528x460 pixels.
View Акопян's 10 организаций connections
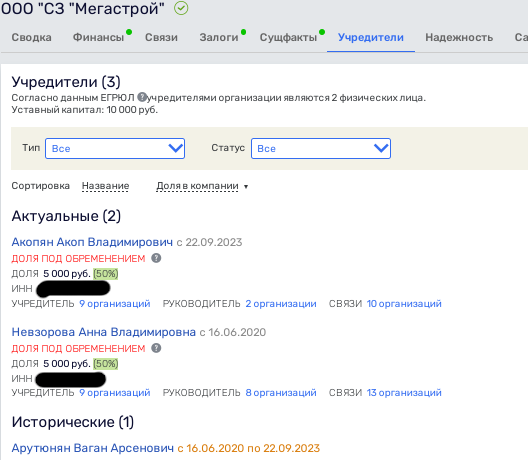coord(404,303)
